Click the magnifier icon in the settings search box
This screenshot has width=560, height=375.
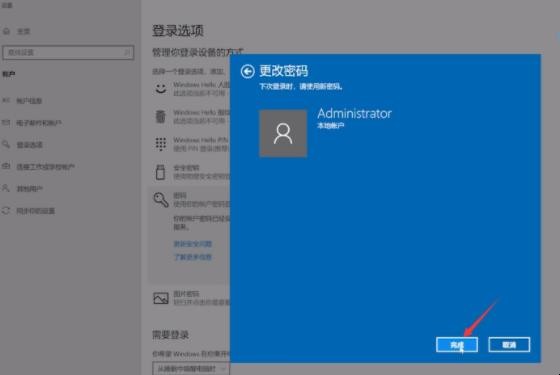pyautogui.click(x=127, y=52)
